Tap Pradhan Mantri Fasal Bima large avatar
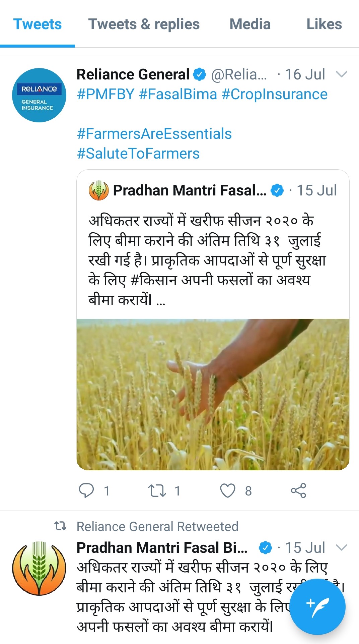This screenshot has height=644, width=359. pyautogui.click(x=39, y=569)
